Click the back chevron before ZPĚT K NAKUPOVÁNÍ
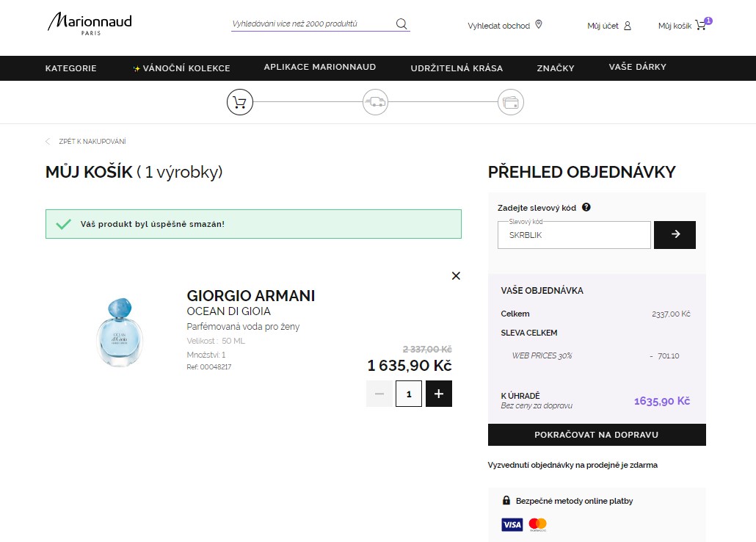This screenshot has height=542, width=756. [x=48, y=142]
